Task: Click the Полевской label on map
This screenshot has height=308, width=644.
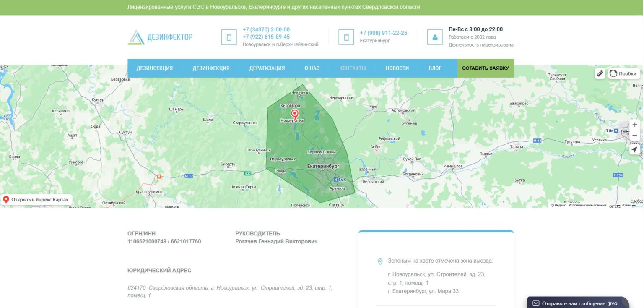Action: click(301, 205)
